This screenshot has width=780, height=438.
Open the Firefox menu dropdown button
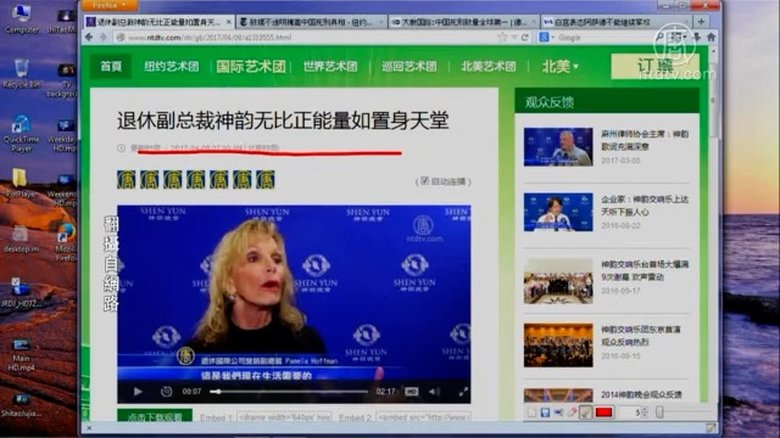[x=109, y=5]
